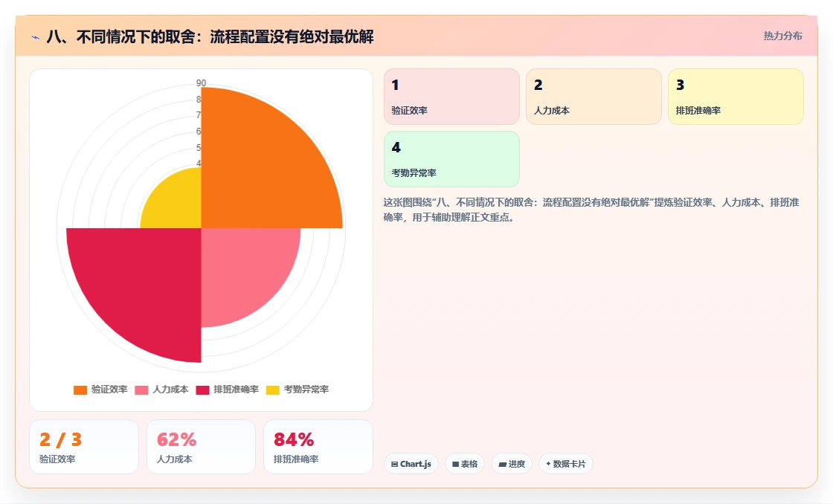This screenshot has width=833, height=504.
Task: Click the orange legend color box for 验证效率
Action: pos(80,390)
